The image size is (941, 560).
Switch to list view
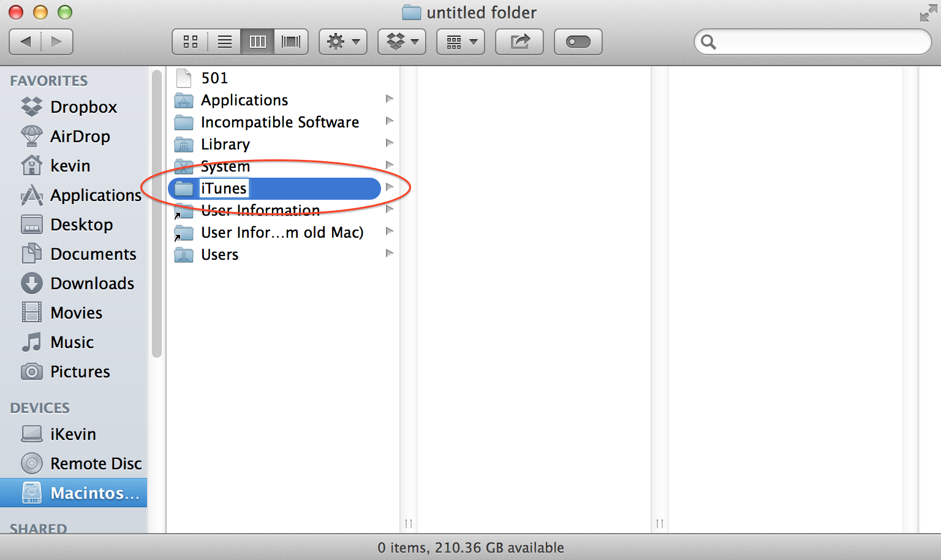coord(225,42)
